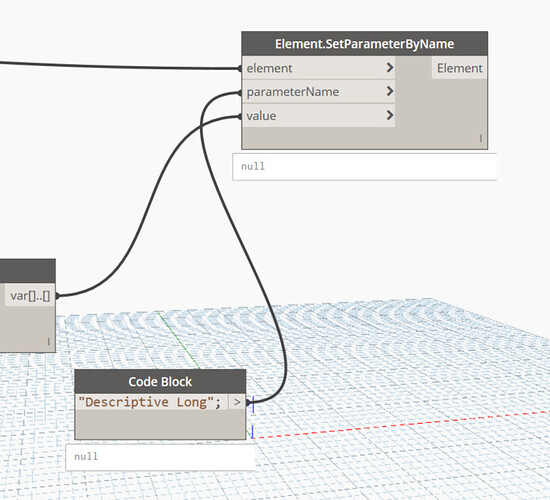Expand the chevron beside the value port
The image size is (550, 500).
pyautogui.click(x=389, y=115)
